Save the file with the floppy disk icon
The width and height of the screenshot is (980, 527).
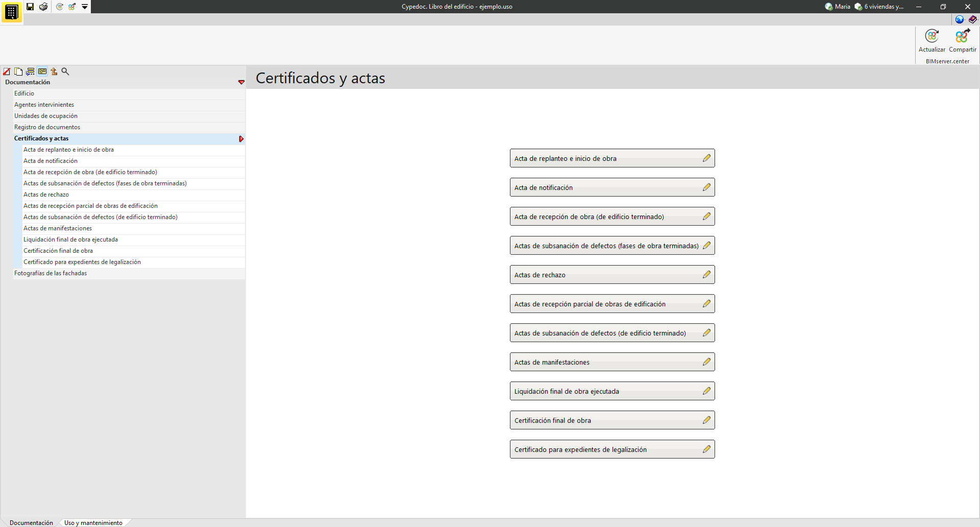[30, 7]
